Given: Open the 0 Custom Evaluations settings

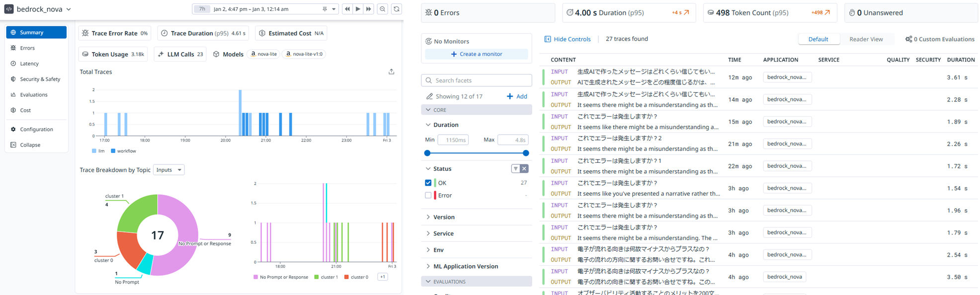Looking at the screenshot, I should pos(940,39).
